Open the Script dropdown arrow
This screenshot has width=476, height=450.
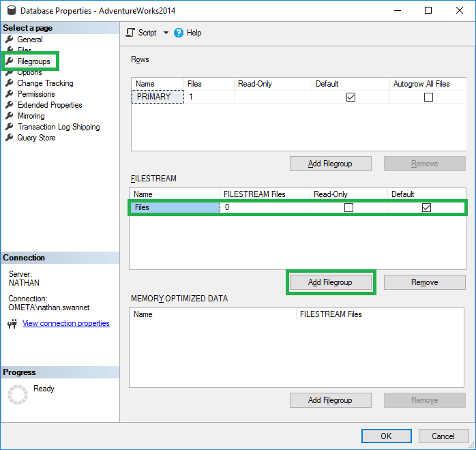pyautogui.click(x=166, y=33)
